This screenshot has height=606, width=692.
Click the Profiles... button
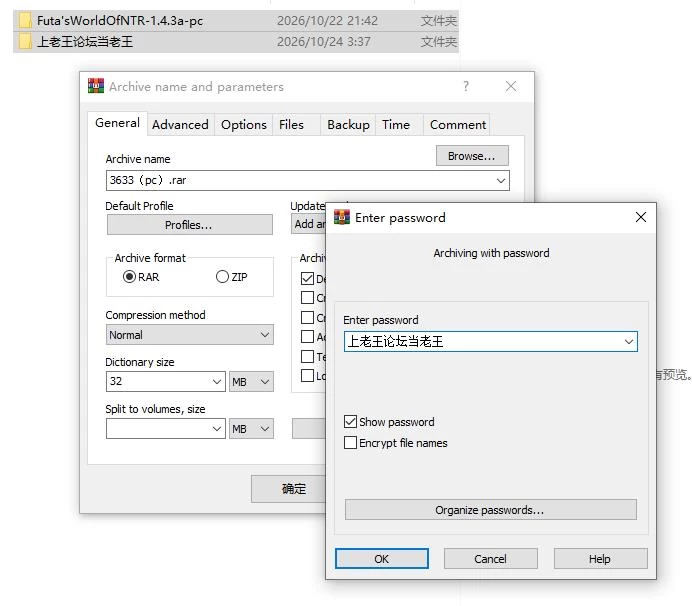pyautogui.click(x=189, y=225)
